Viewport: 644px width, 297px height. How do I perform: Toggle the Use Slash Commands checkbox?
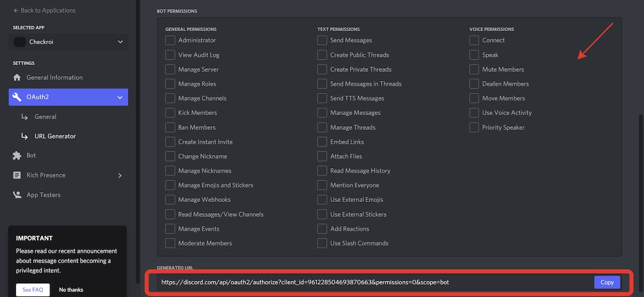(322, 243)
